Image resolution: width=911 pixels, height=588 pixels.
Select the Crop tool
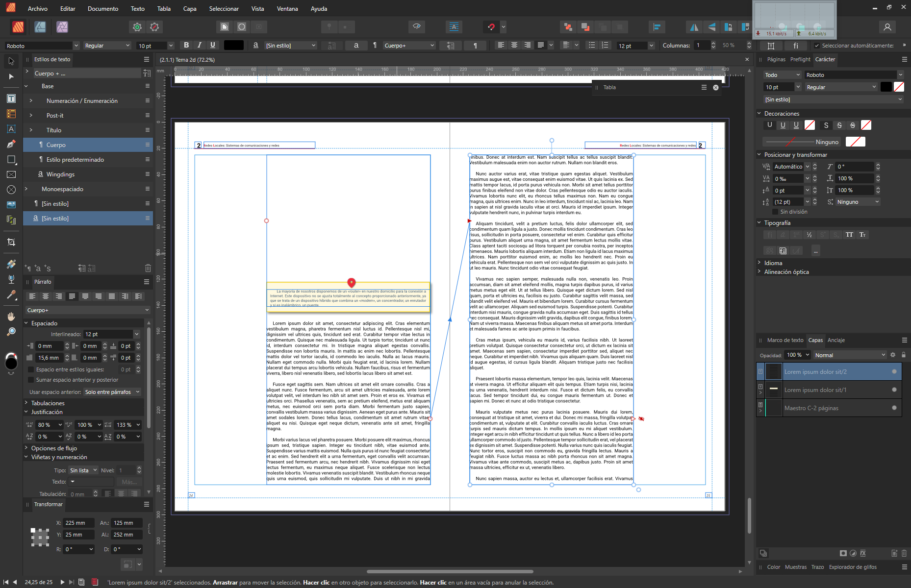coord(11,242)
